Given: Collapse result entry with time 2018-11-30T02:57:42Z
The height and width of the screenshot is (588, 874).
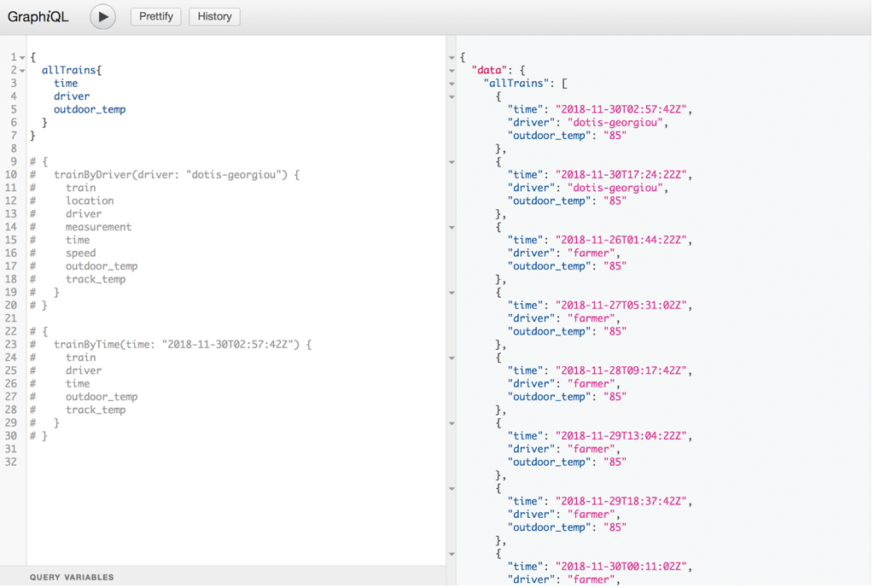Looking at the screenshot, I should point(452,97).
